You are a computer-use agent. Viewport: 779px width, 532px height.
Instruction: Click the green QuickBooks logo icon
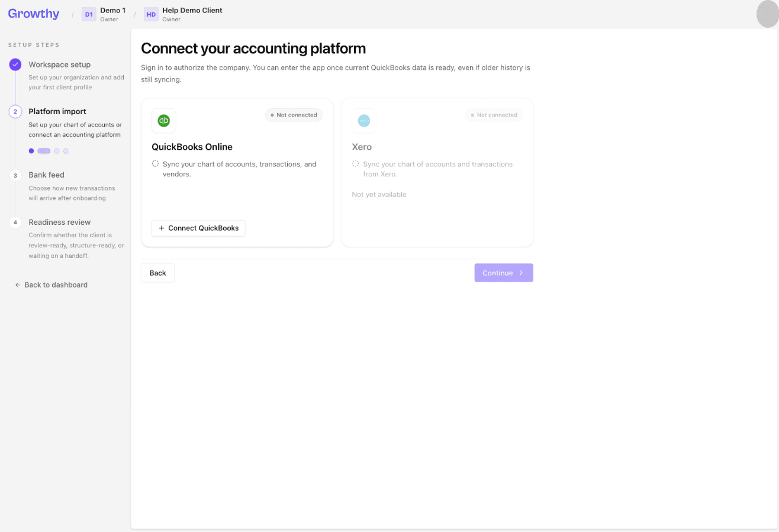point(164,121)
